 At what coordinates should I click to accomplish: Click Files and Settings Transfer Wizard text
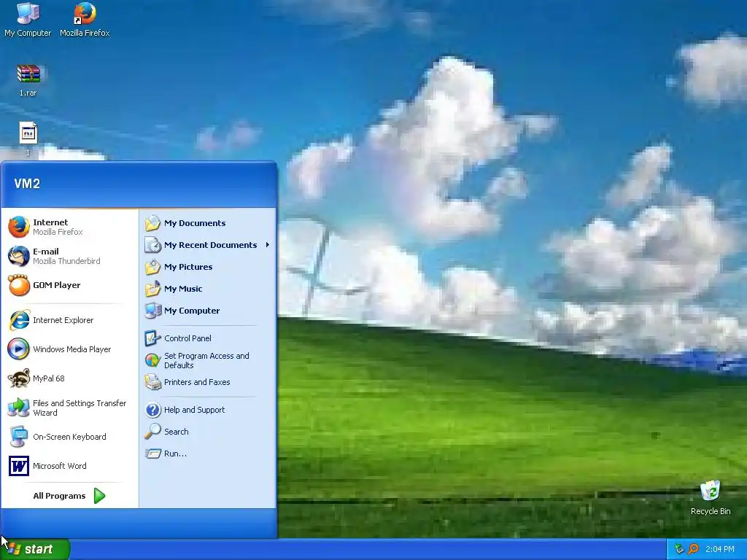[x=80, y=408]
